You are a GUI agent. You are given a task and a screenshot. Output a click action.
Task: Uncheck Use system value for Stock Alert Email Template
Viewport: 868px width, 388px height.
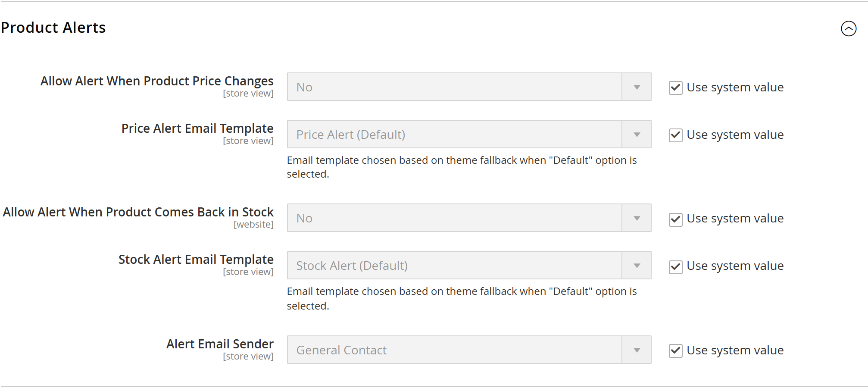coord(675,266)
